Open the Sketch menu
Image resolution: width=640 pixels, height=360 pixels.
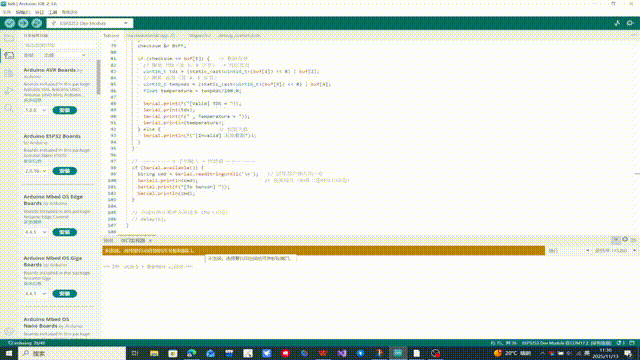click(x=39, y=12)
